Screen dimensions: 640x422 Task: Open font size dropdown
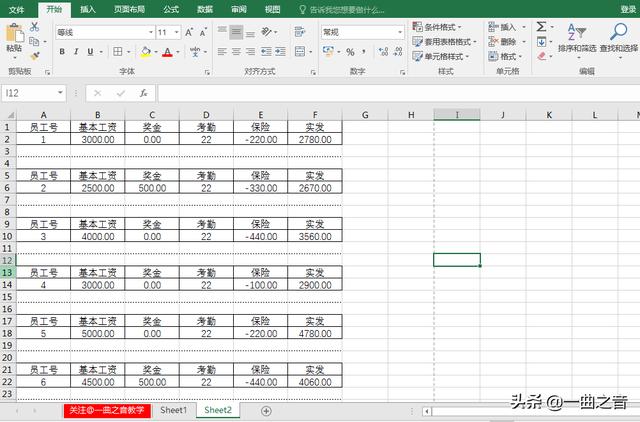tap(177, 32)
